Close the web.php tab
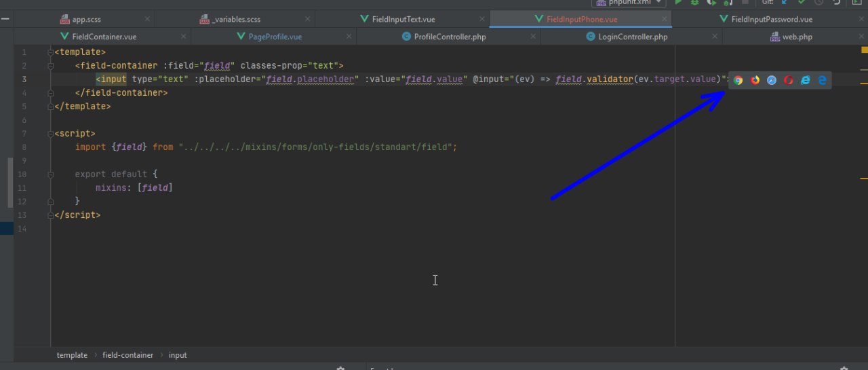This screenshot has width=868, height=370. click(861, 37)
